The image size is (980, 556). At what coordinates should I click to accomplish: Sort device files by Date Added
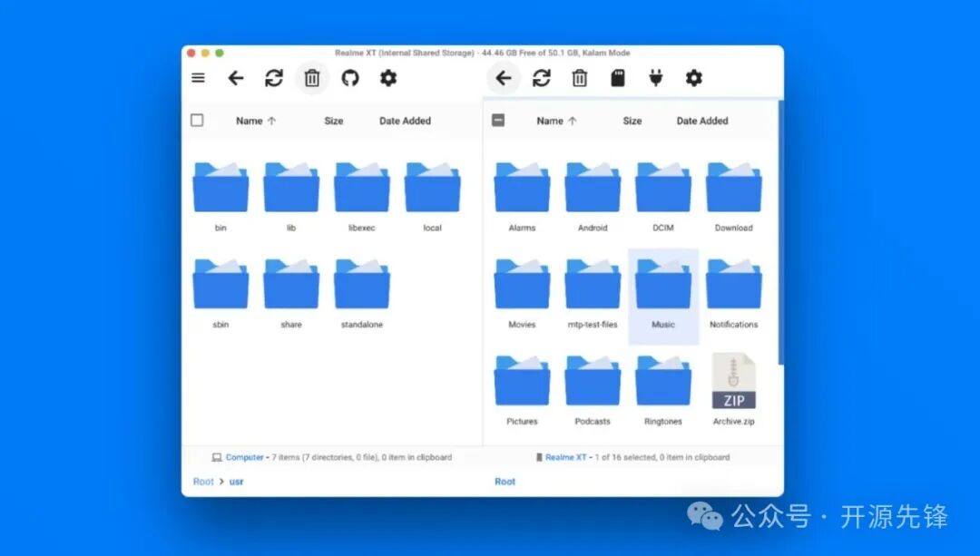pos(701,120)
